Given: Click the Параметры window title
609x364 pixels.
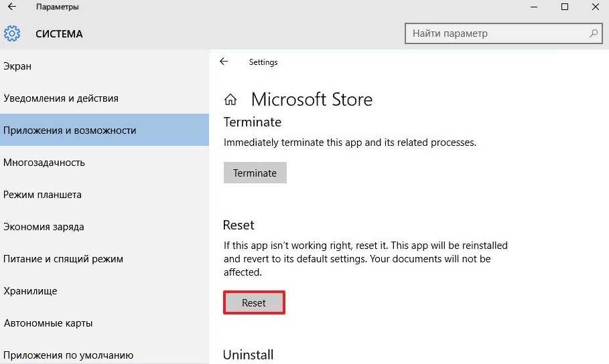Looking at the screenshot, I should pos(58,7).
